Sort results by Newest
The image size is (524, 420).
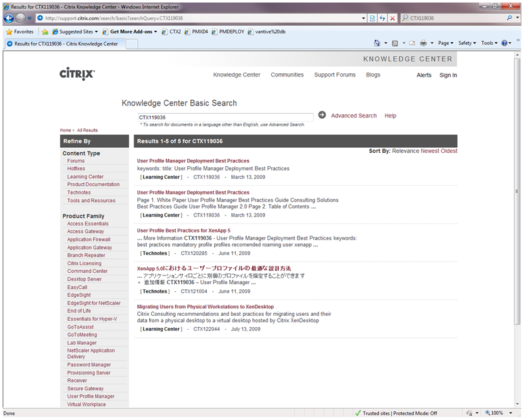430,151
